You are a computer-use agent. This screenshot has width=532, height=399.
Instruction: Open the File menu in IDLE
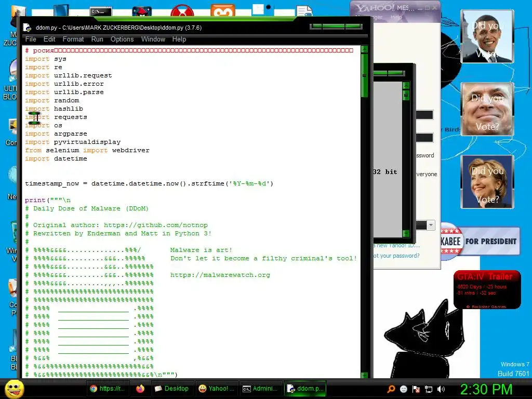coord(31,39)
